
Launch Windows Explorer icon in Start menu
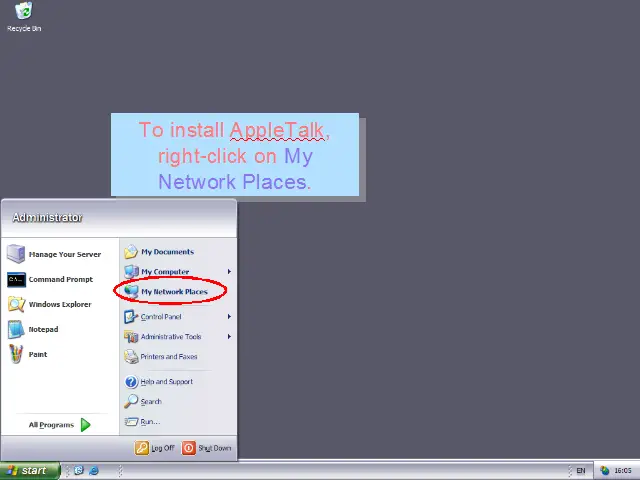pyautogui.click(x=16, y=304)
